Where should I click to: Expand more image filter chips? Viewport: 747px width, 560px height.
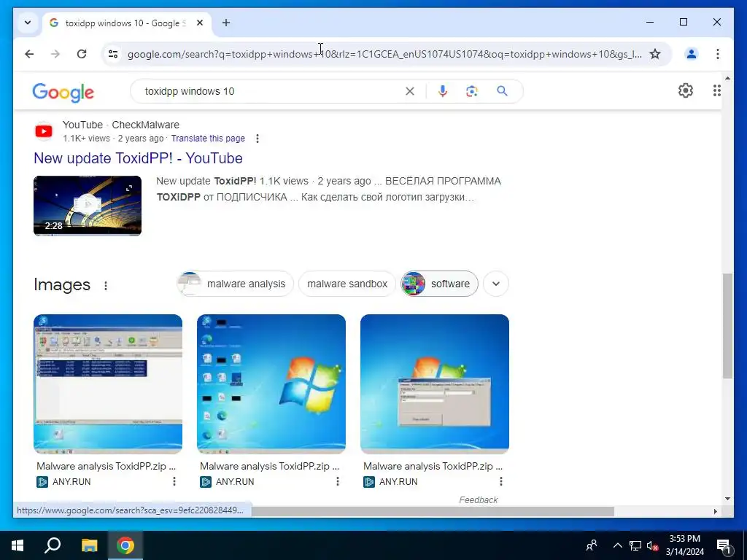(x=496, y=284)
